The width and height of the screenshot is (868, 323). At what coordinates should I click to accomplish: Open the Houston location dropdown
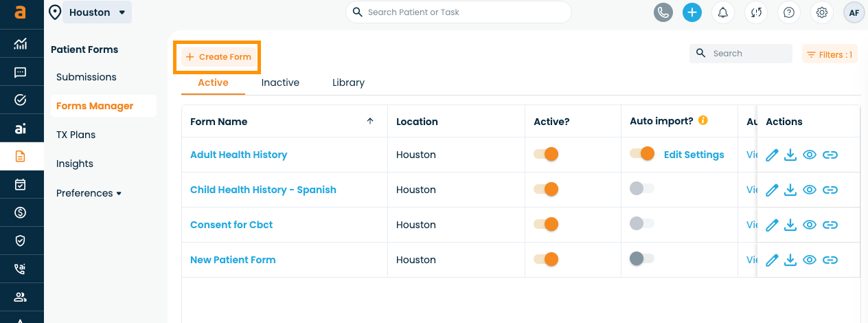point(98,12)
